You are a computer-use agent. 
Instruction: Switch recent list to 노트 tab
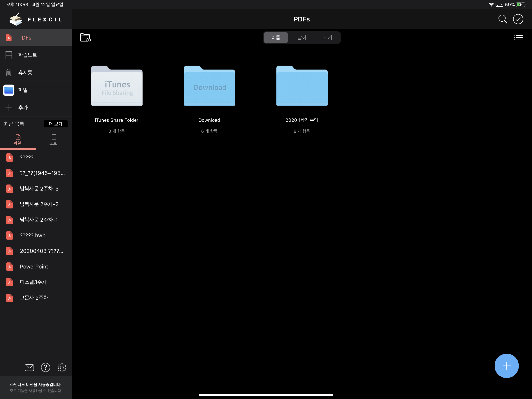tap(53, 139)
